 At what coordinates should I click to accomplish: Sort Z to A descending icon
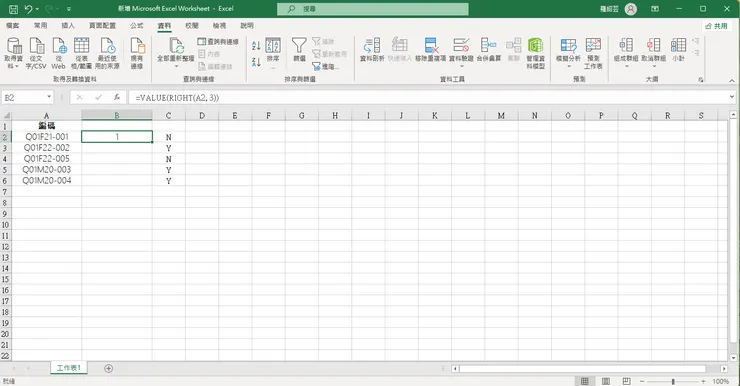coord(256,62)
